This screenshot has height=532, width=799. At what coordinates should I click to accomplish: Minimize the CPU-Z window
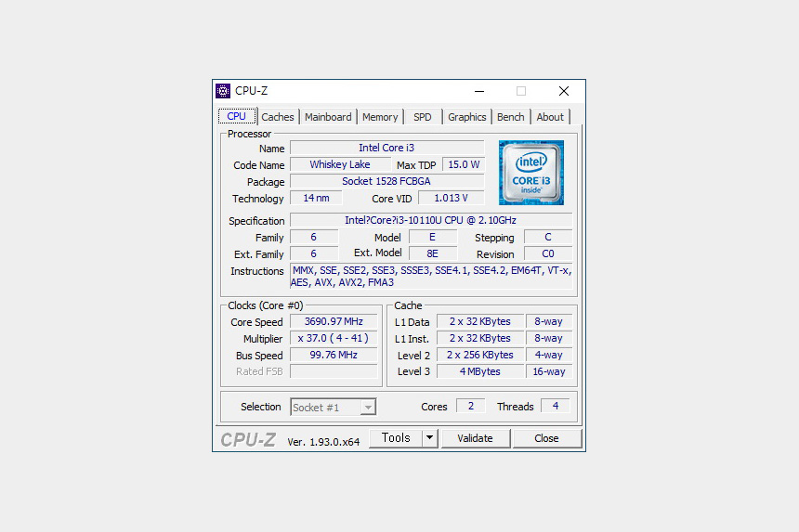(x=479, y=91)
